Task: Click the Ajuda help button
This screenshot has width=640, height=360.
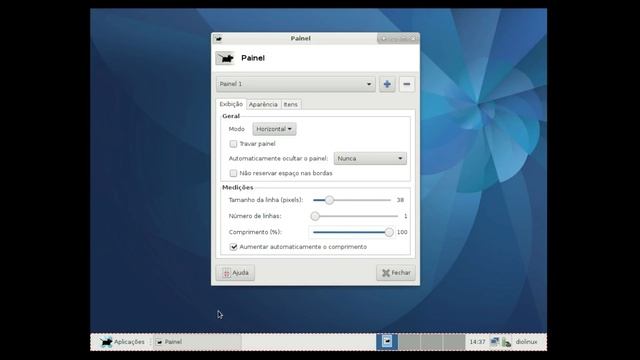Action: [235, 273]
